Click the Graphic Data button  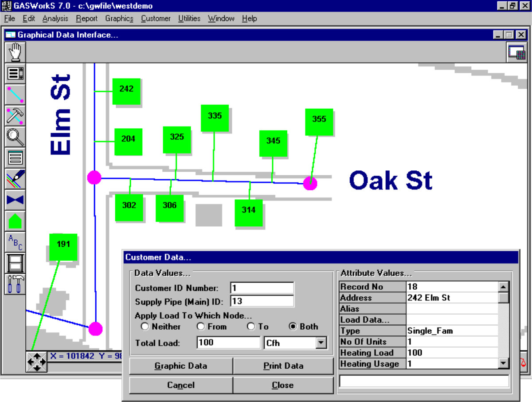[181, 366]
